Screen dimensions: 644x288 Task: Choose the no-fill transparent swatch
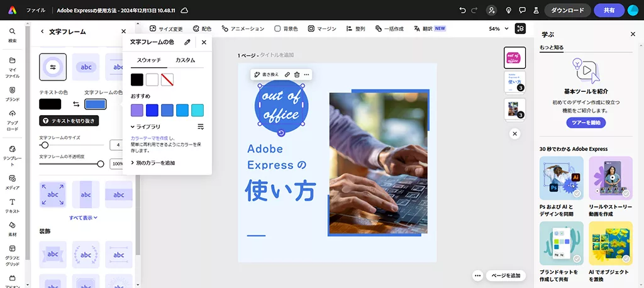click(x=167, y=80)
